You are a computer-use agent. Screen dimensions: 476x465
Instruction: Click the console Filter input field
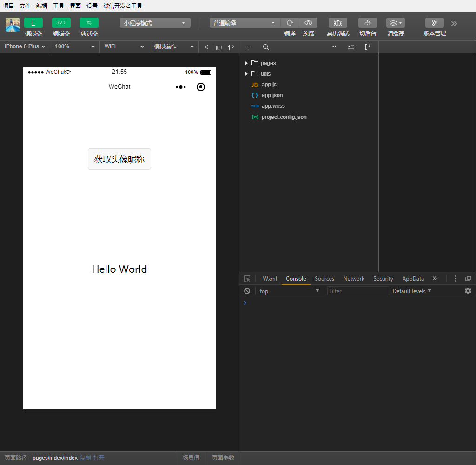358,291
